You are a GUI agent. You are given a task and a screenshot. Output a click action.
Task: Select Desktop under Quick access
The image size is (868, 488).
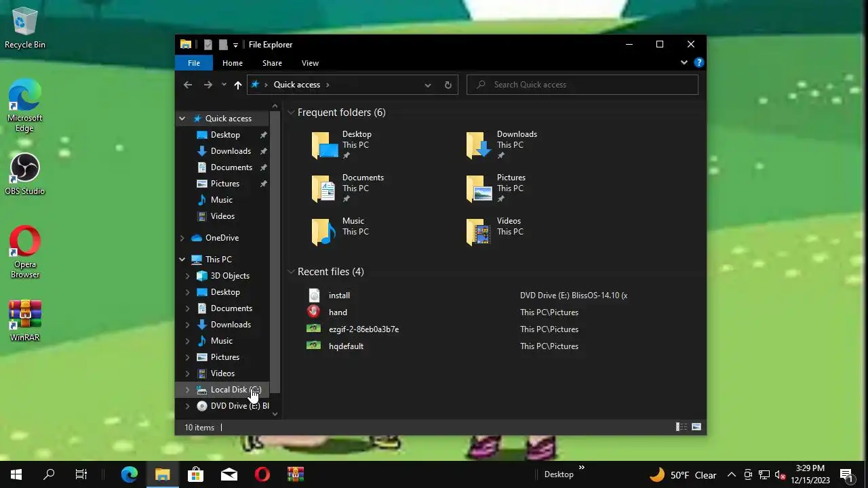tap(224, 135)
